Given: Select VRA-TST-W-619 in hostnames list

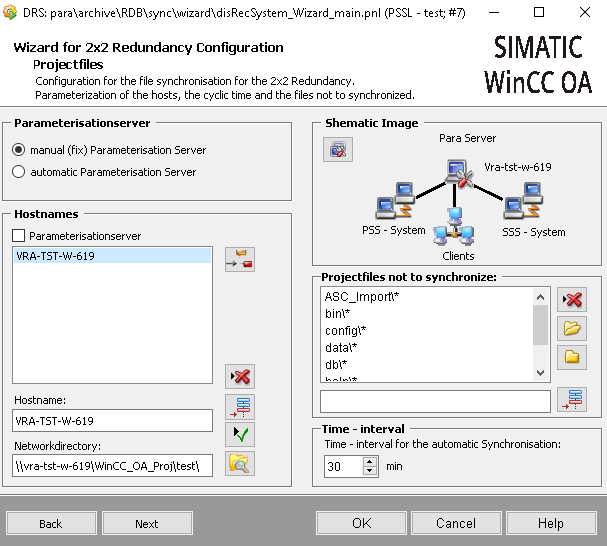Looking at the screenshot, I should coord(56,256).
